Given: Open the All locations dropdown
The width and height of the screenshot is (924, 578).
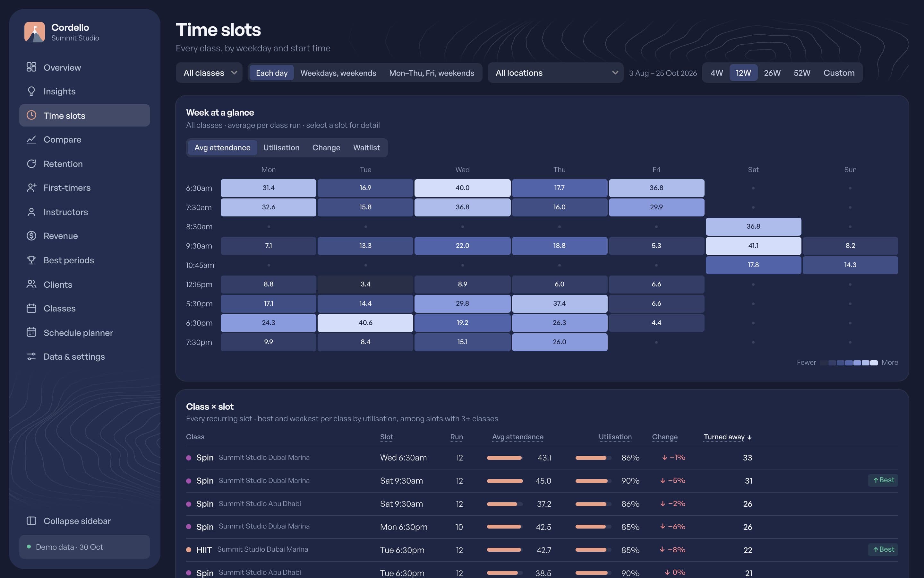Looking at the screenshot, I should pyautogui.click(x=555, y=73).
